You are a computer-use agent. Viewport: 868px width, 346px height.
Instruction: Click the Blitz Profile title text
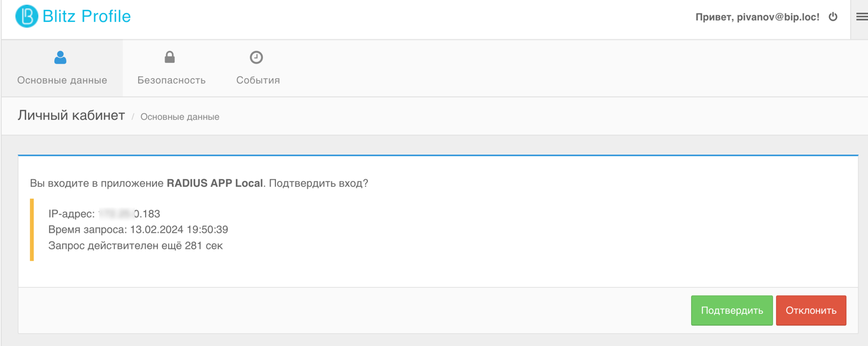tap(87, 17)
